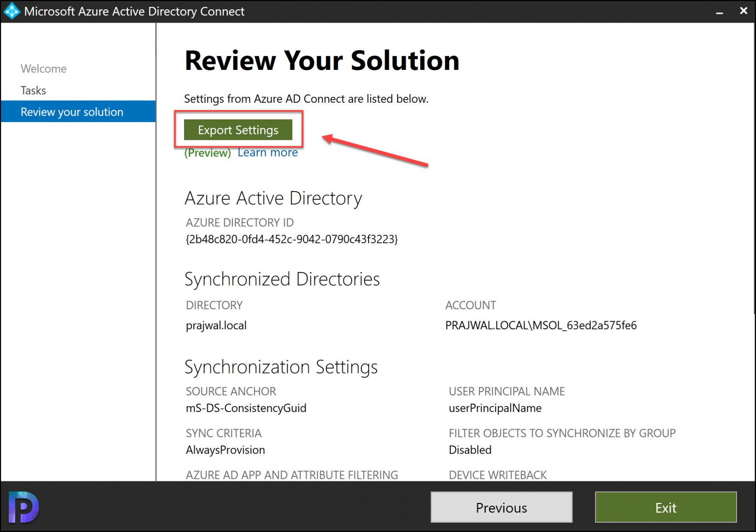756x532 pixels.
Task: Open the Learn more link
Action: 268,153
